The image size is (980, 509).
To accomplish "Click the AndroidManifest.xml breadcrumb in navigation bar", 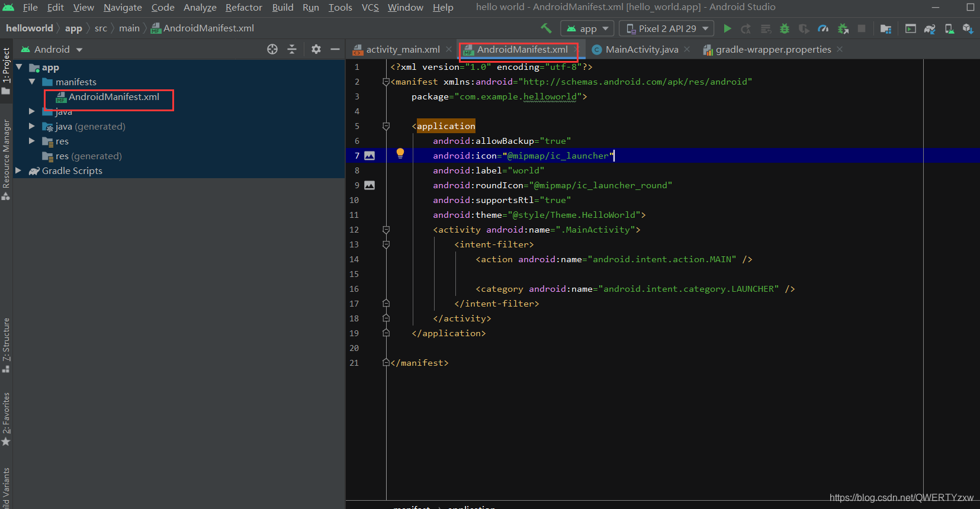I will (203, 28).
